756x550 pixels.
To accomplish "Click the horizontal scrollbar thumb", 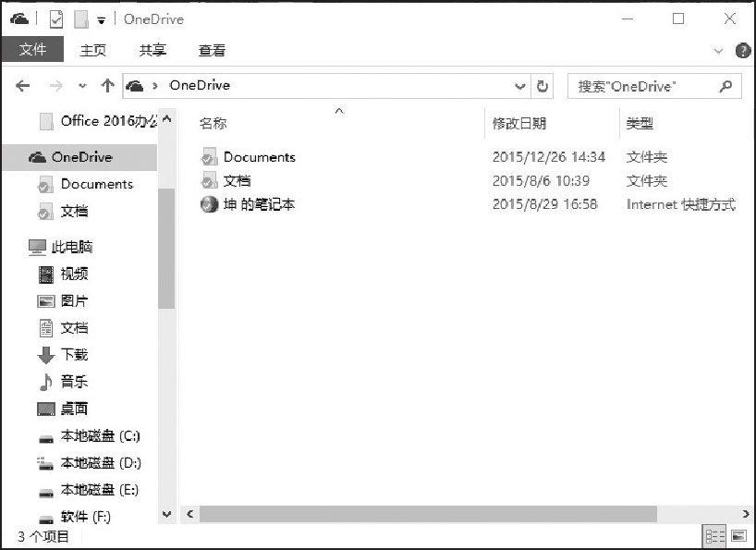I will [428, 514].
